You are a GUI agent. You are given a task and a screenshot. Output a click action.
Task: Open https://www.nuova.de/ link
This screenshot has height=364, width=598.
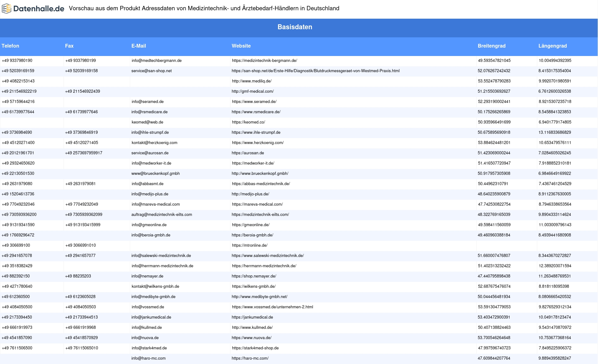[252, 338]
